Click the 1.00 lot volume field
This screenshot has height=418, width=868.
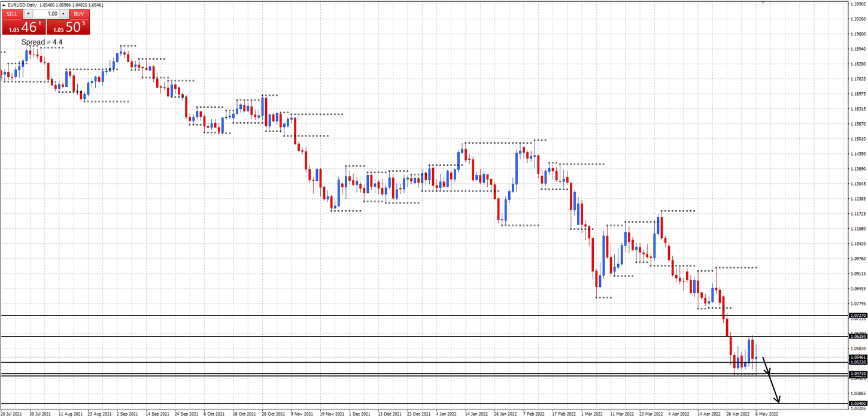[x=46, y=14]
